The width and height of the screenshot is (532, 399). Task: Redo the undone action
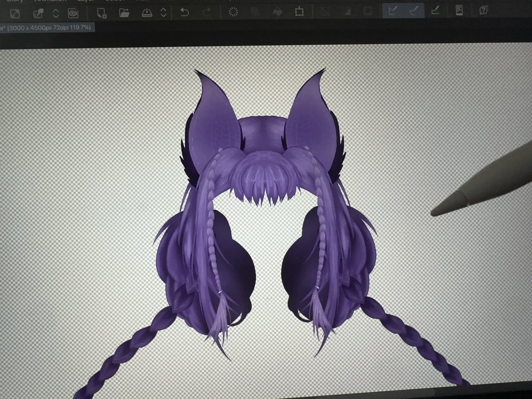(207, 12)
